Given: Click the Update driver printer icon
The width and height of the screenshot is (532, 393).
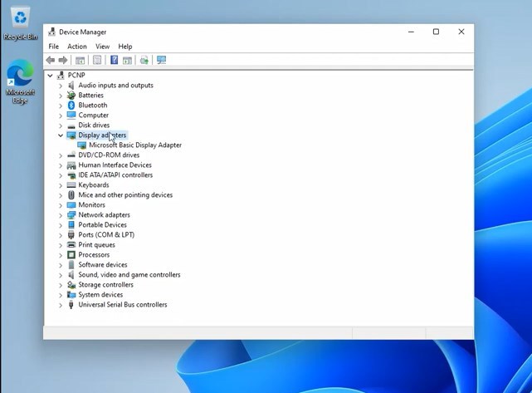Looking at the screenshot, I should tap(144, 61).
